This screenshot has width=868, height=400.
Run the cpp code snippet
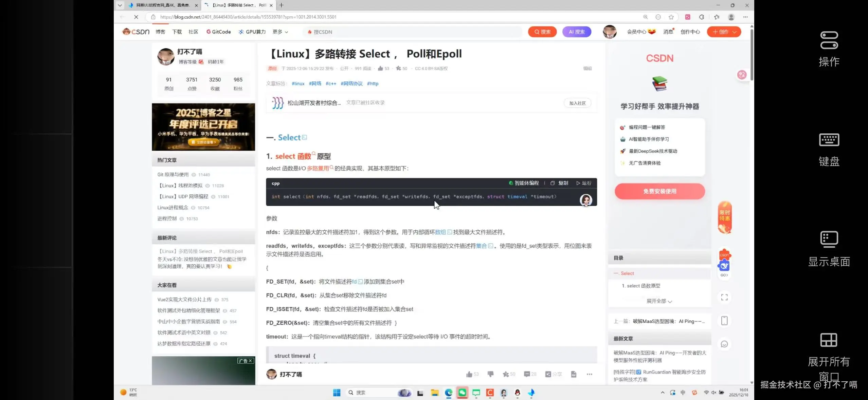(584, 183)
